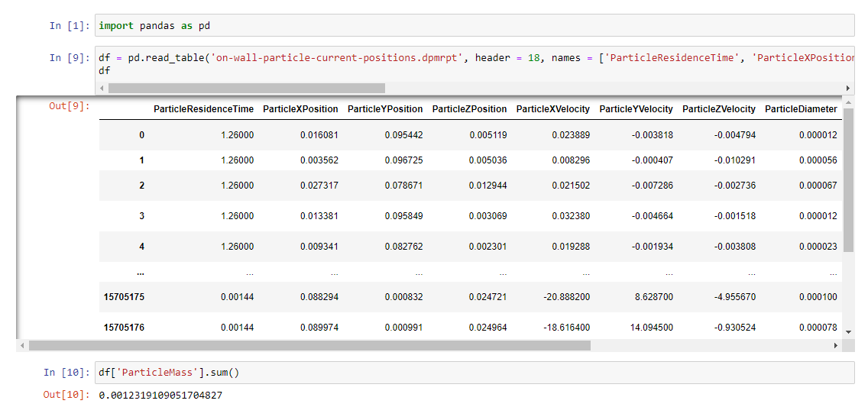Click down arrow of output vertical scrollbar
Viewport: 868px width, 407px height.
pos(849,332)
